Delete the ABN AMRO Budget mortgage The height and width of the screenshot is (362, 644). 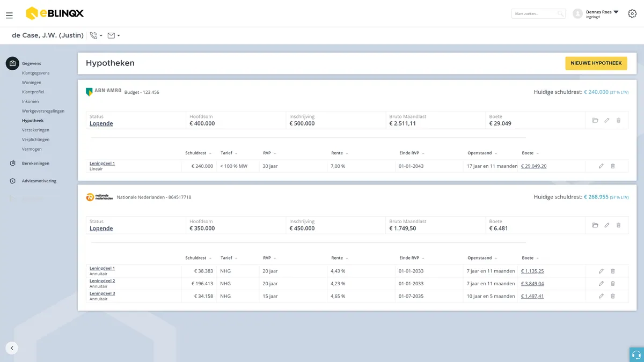pyautogui.click(x=618, y=120)
